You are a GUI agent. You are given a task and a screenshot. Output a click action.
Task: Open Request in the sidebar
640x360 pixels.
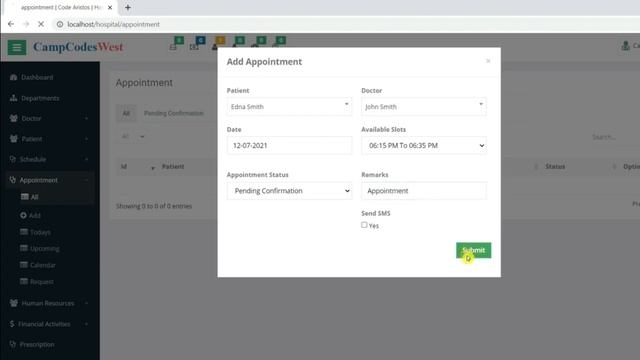(42, 282)
